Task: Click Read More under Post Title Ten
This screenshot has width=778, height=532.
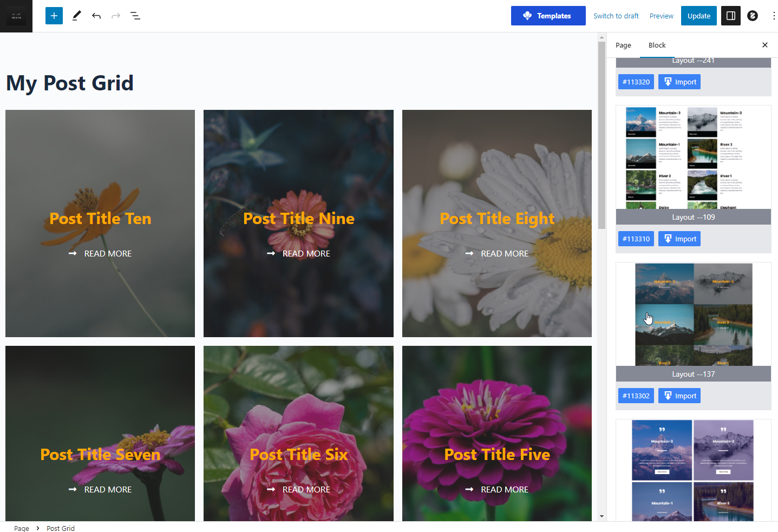Action: [108, 253]
